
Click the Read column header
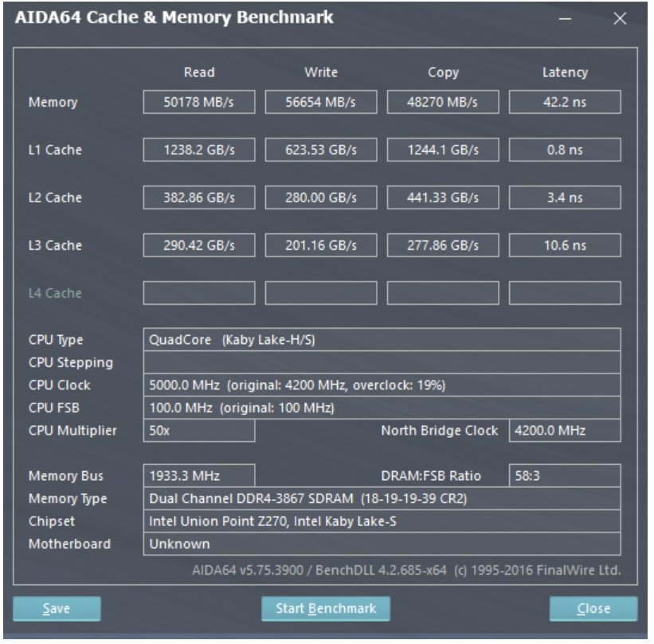[x=199, y=72]
